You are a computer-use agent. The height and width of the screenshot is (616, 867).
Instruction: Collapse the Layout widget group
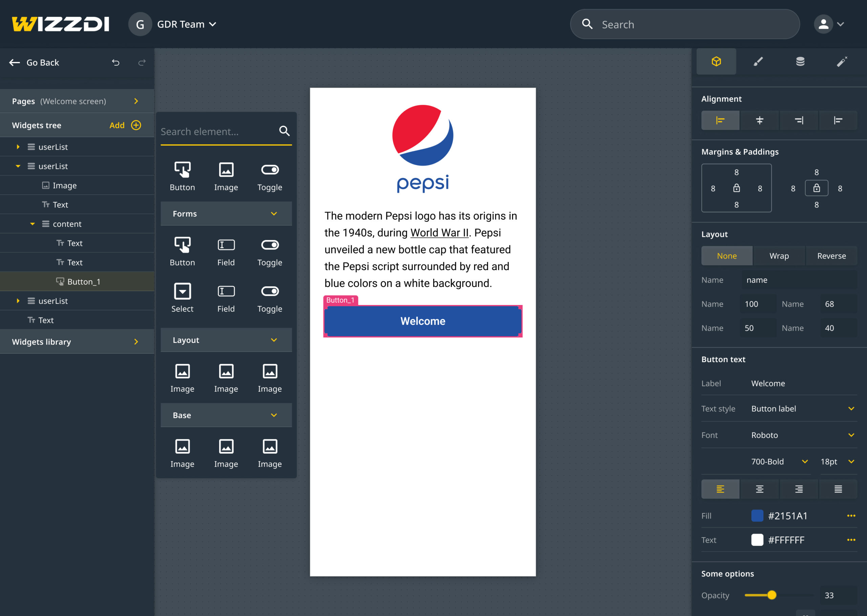[x=226, y=340]
